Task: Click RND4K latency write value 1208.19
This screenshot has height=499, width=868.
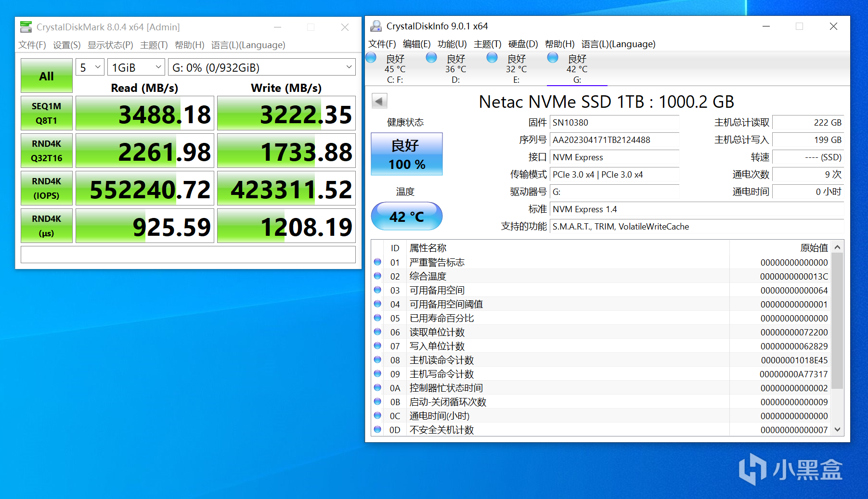Action: (286, 226)
